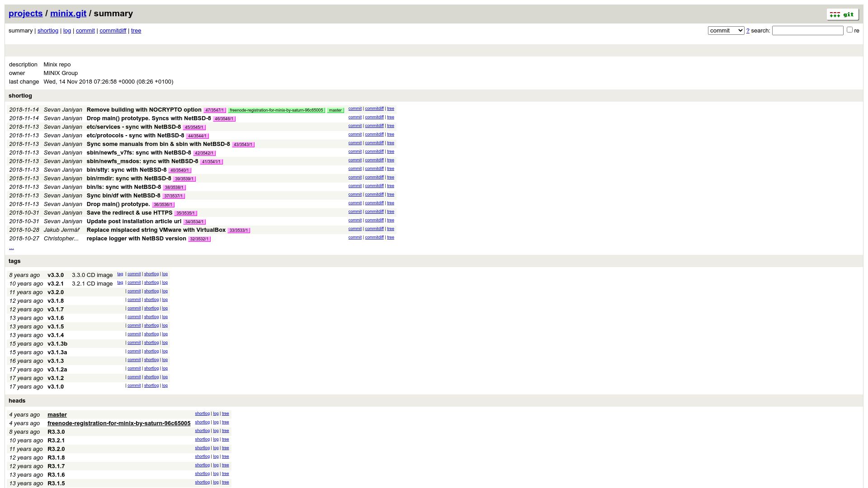Image resolution: width=868 pixels, height=488 pixels.
Task: Open the master head link
Action: [x=57, y=415]
